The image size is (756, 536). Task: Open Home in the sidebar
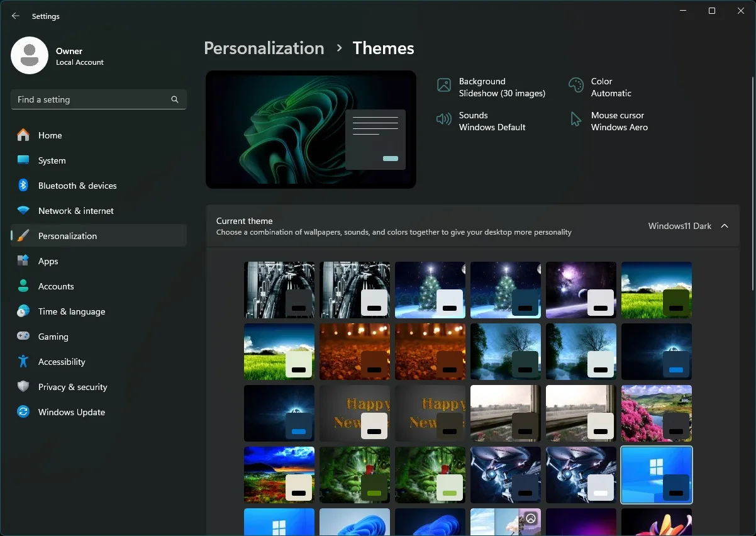pyautogui.click(x=50, y=135)
